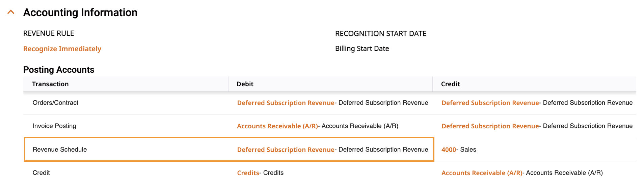Screen dimensions: 644x190
Task: Open the Recognize Immediately revenue rule
Action: (62, 49)
